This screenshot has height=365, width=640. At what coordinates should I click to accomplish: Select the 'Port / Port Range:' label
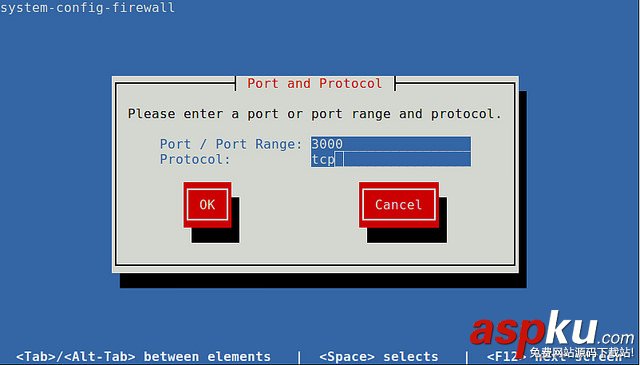[231, 144]
